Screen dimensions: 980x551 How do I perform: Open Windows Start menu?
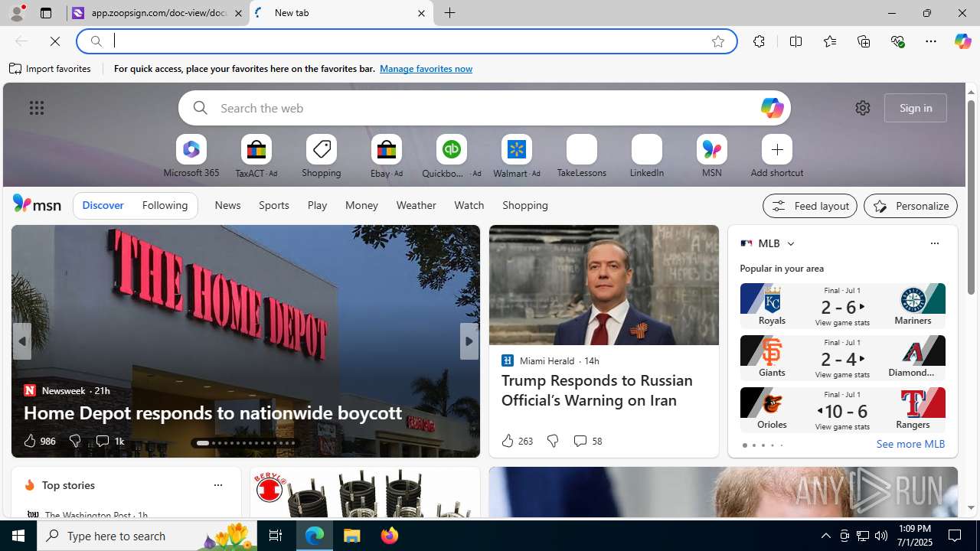coord(18,536)
